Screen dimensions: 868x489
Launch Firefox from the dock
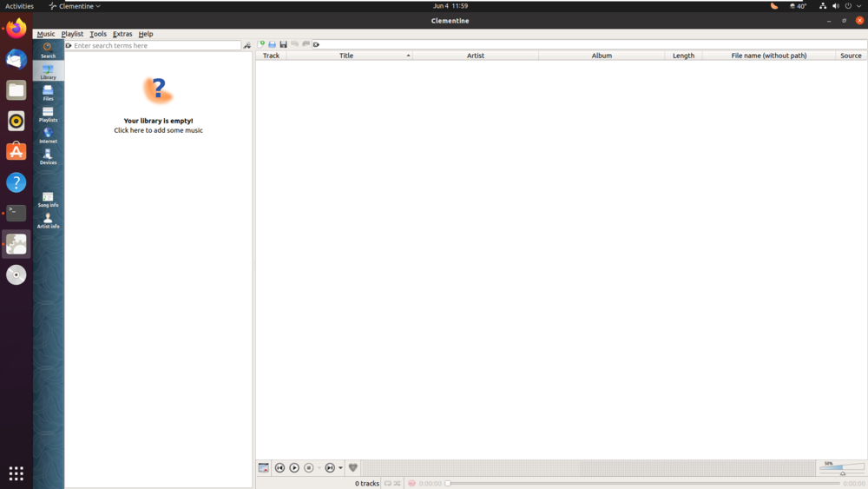point(16,29)
